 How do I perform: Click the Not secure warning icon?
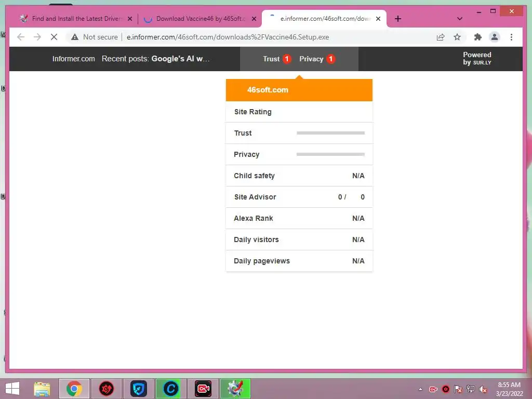click(x=75, y=37)
